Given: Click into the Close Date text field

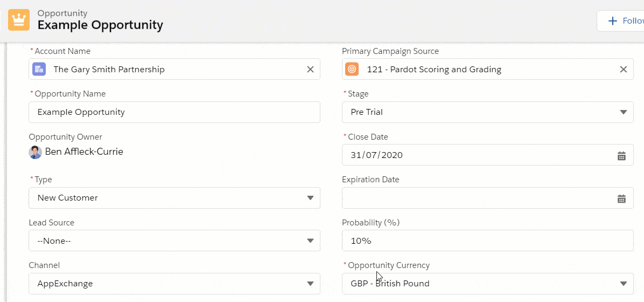Looking at the screenshot, I should [x=474, y=155].
